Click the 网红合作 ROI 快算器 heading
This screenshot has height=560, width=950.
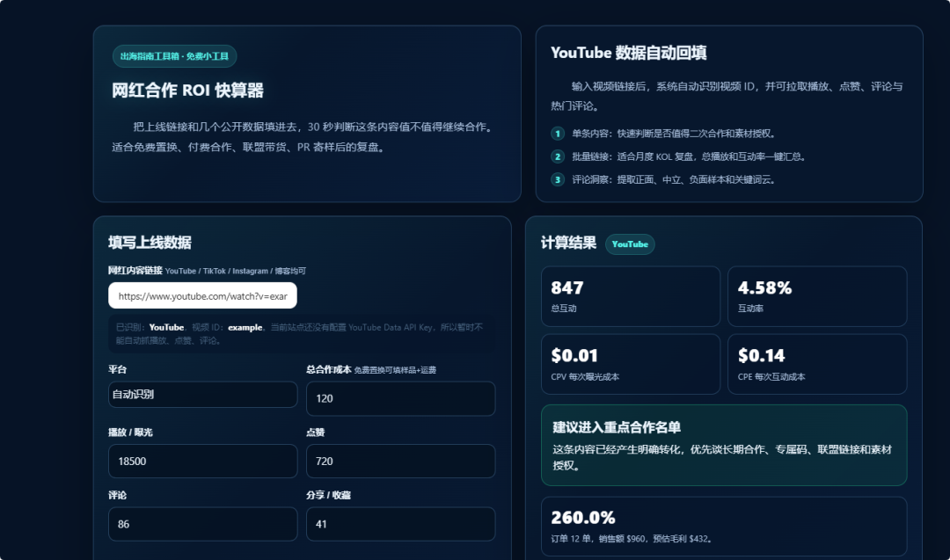(x=188, y=91)
